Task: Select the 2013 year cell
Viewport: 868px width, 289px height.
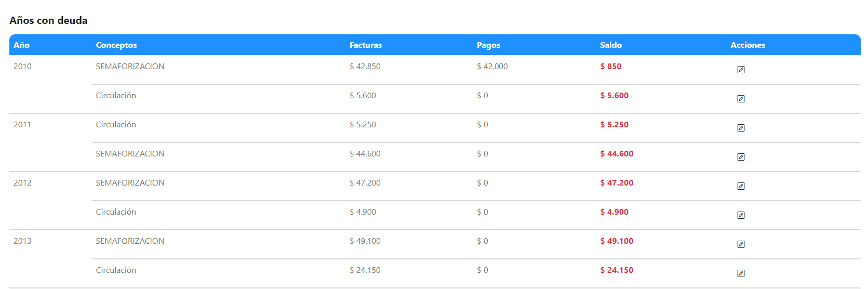Action: coord(22,241)
